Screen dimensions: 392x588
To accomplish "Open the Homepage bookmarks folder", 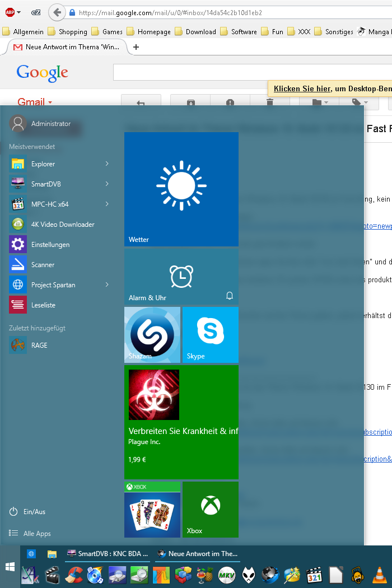I will pos(149,31).
